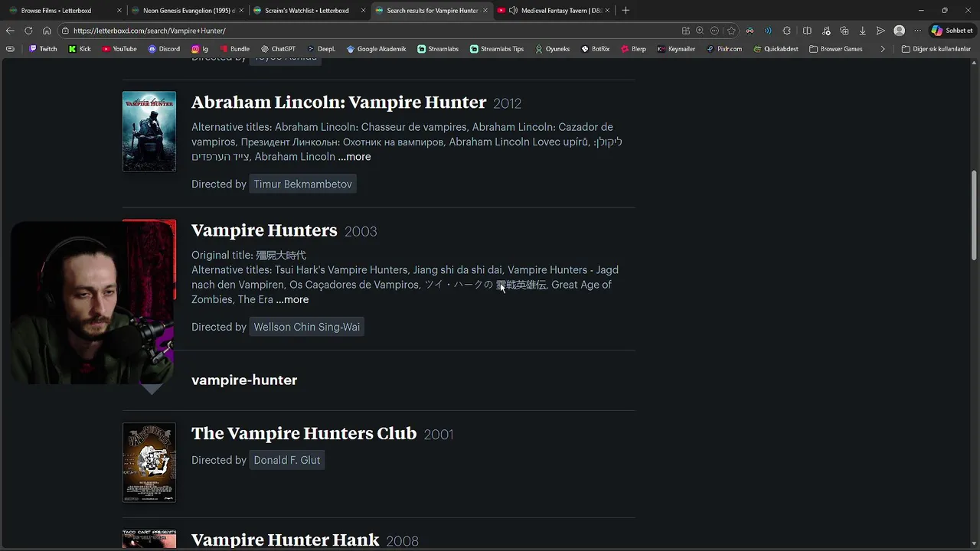Open YouTube bookmark
The width and height of the screenshot is (980, 551).
click(119, 49)
